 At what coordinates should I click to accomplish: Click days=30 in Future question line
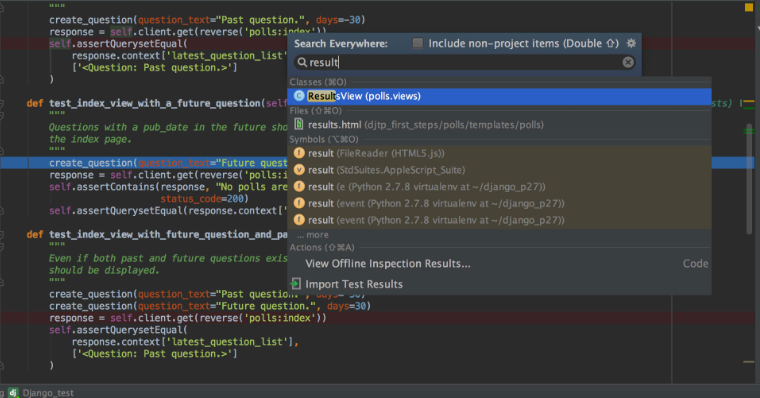coord(346,306)
